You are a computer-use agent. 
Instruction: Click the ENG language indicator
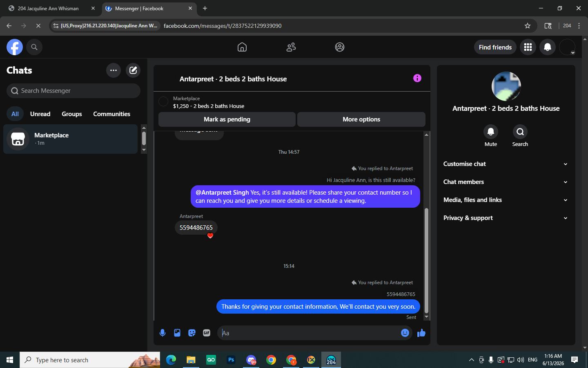click(532, 360)
